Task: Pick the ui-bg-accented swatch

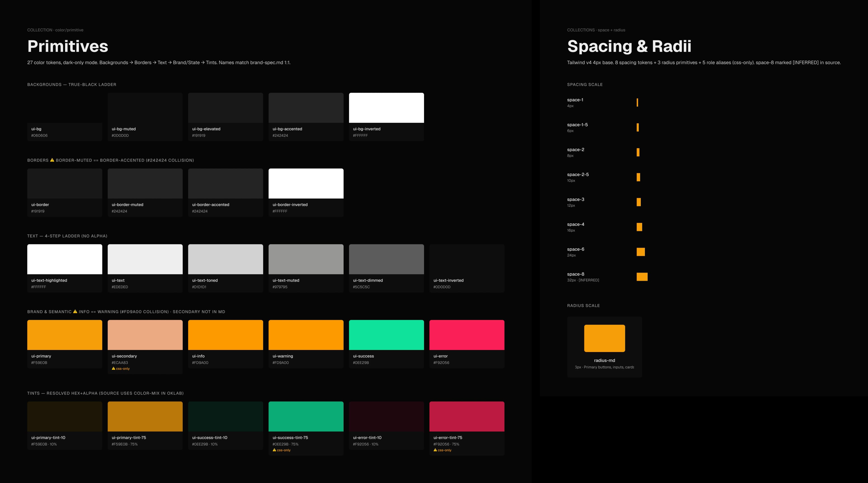Action: (306, 108)
